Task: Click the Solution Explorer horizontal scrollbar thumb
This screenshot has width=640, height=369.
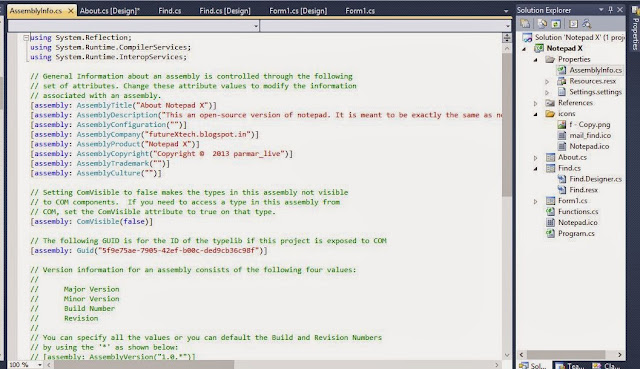Action: [566, 355]
